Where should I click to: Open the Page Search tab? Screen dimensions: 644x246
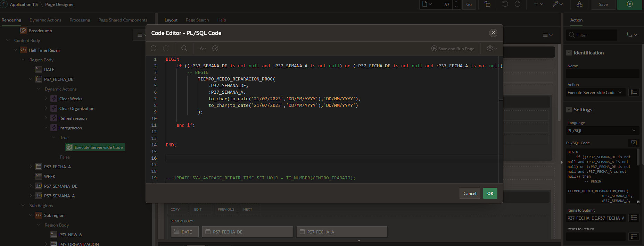click(197, 20)
